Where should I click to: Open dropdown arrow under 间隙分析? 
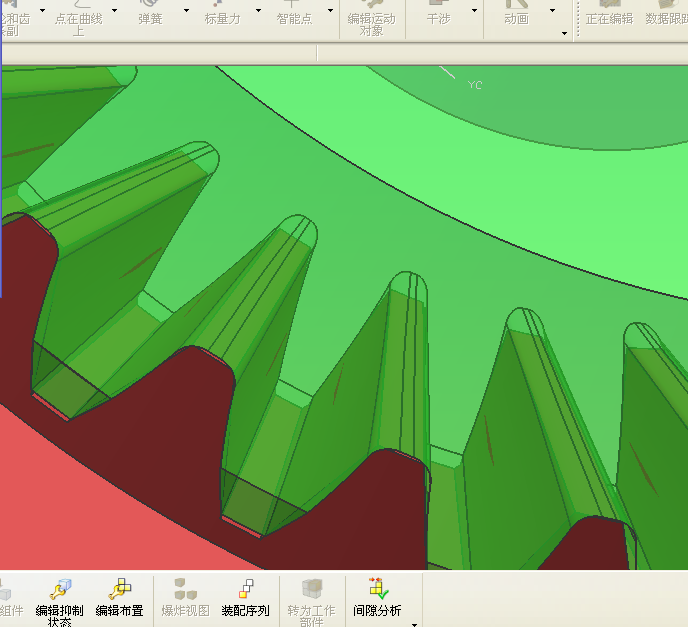point(414,624)
